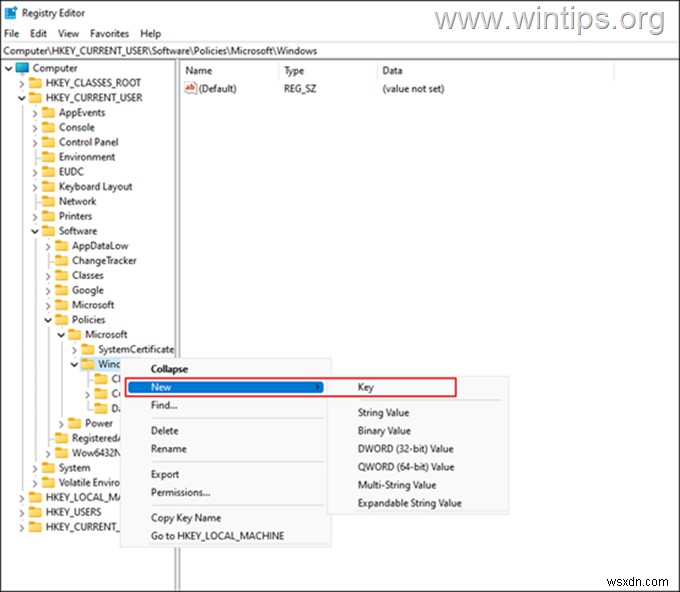
Task: Click the Classes folder icon
Action: pyautogui.click(x=62, y=275)
